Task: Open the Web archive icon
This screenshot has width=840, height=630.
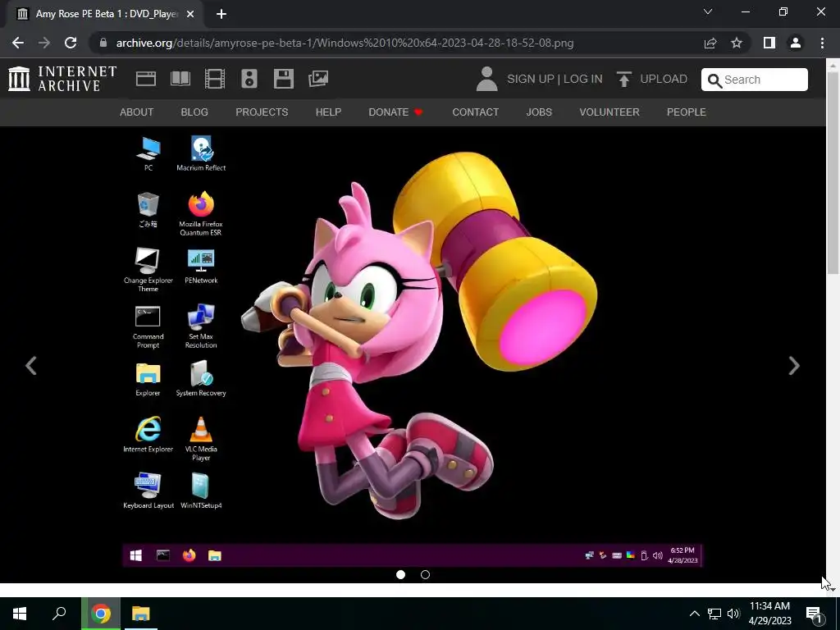Action: pyautogui.click(x=146, y=79)
